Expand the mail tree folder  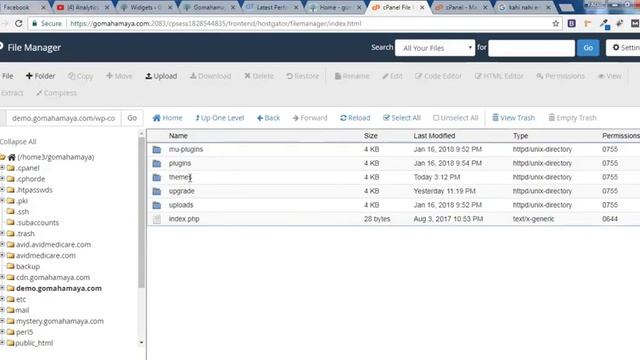pyautogui.click(x=2, y=310)
